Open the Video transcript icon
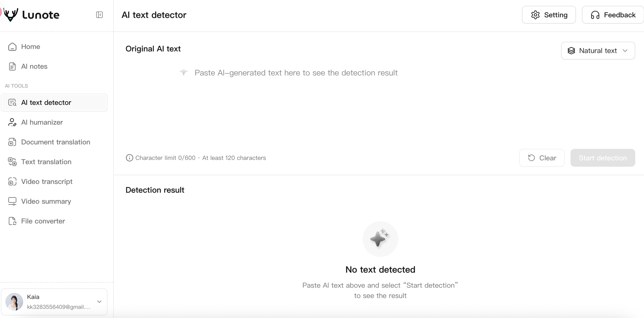Image resolution: width=644 pixels, height=318 pixels. click(x=12, y=181)
